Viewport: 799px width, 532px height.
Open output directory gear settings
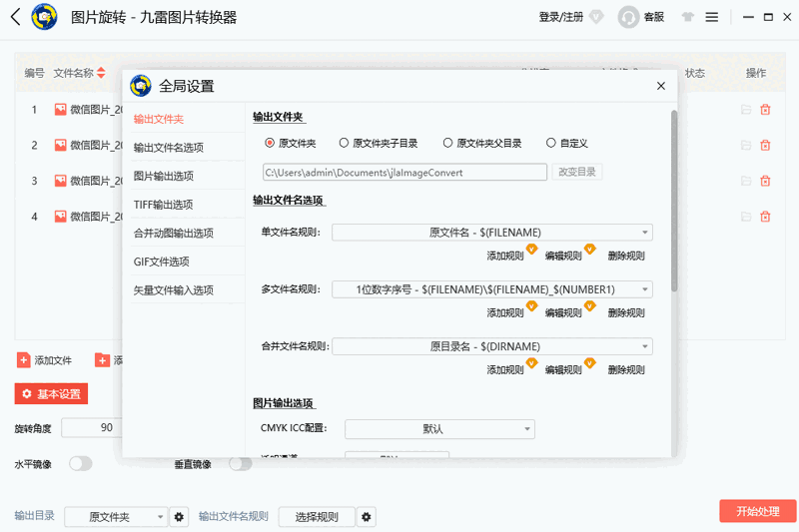(179, 517)
